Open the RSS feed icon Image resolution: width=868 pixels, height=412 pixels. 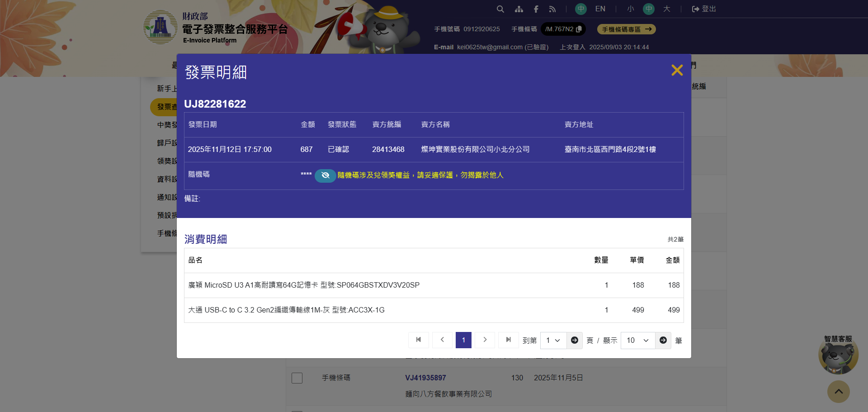tap(552, 9)
